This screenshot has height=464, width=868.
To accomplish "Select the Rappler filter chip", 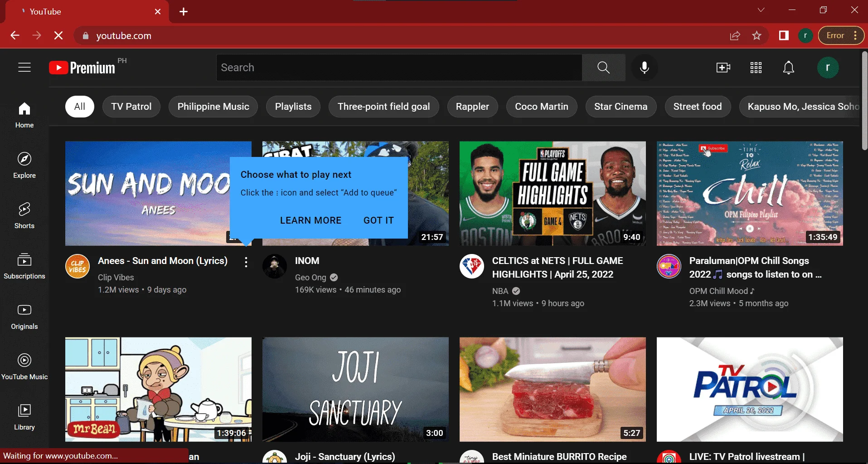I will (472, 107).
